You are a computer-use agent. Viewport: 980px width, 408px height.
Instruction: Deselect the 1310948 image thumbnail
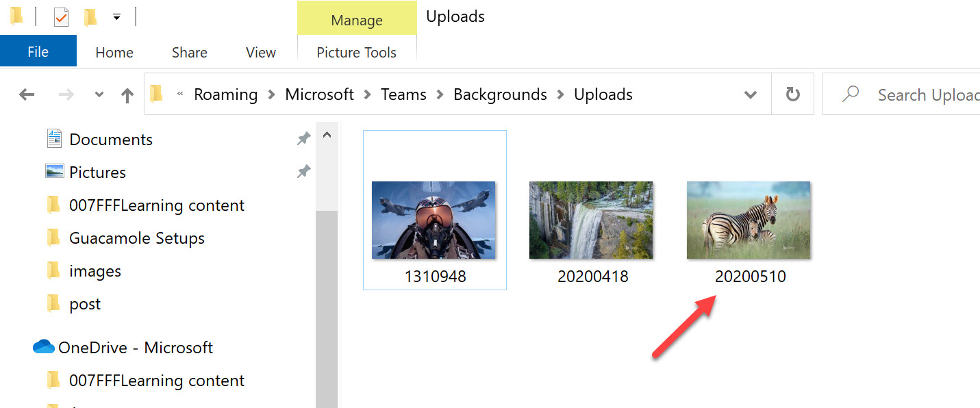pos(434,220)
